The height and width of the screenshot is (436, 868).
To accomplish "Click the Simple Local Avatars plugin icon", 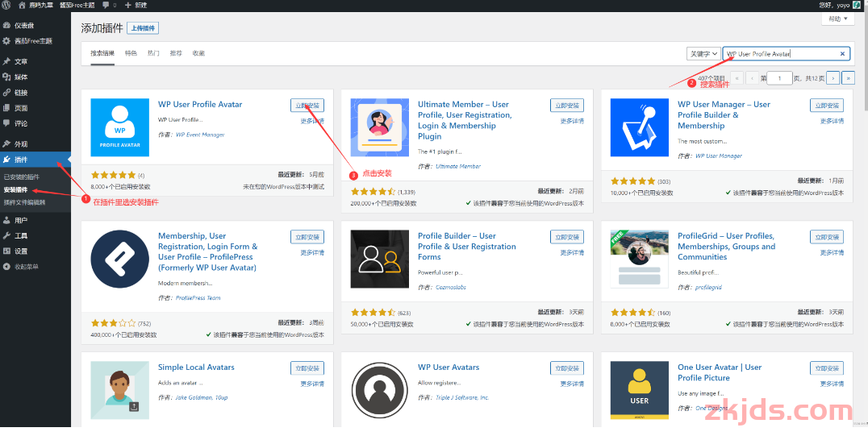I will pyautogui.click(x=119, y=391).
